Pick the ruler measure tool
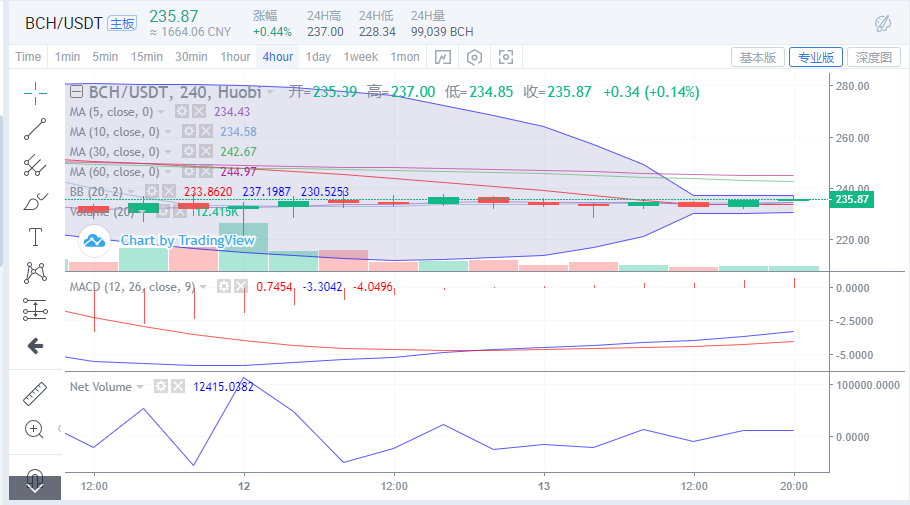The height and width of the screenshot is (505, 910). (35, 393)
